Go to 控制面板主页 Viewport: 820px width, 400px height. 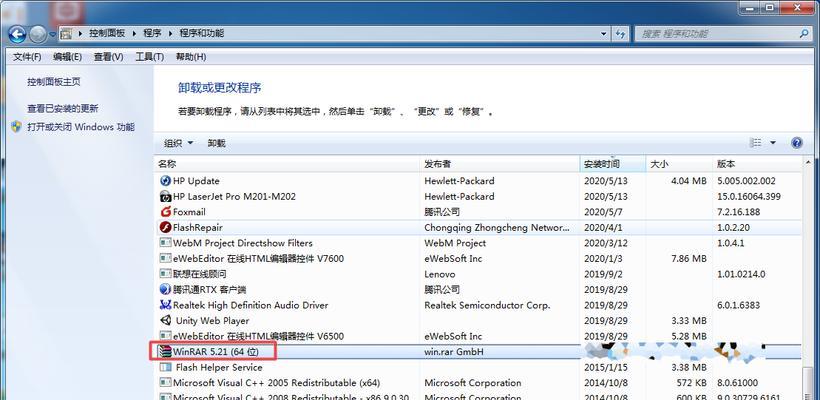[54, 82]
